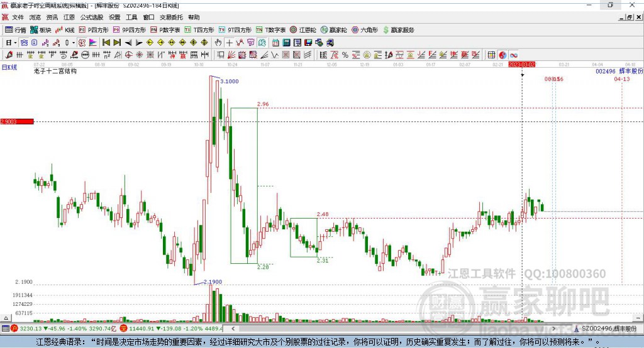Click the 老子十二宫结构 chart title
The width and height of the screenshot is (644, 348).
(x=55, y=71)
